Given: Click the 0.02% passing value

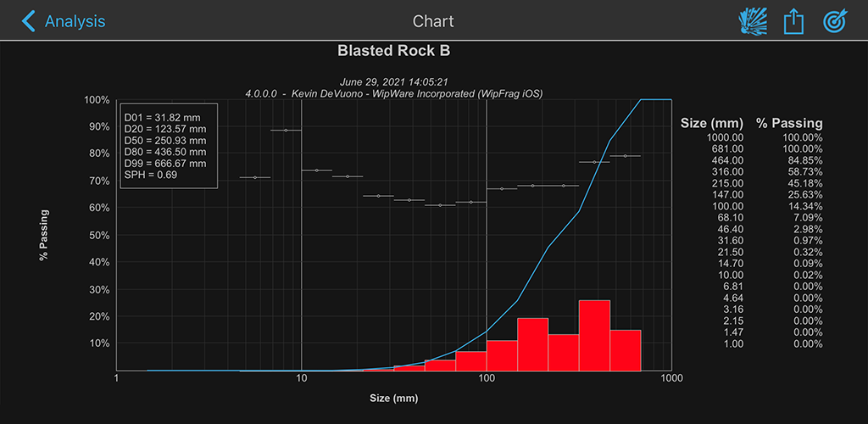Looking at the screenshot, I should pos(809,275).
